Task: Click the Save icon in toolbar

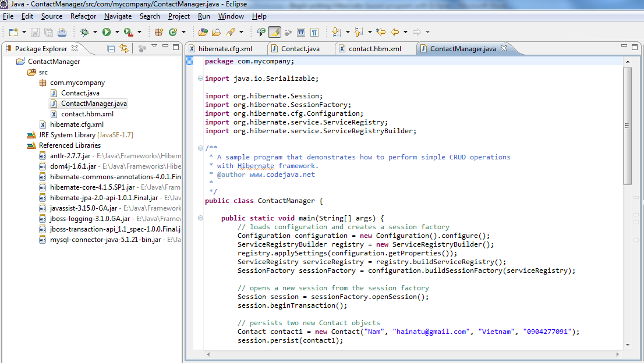Action: pyautogui.click(x=36, y=32)
